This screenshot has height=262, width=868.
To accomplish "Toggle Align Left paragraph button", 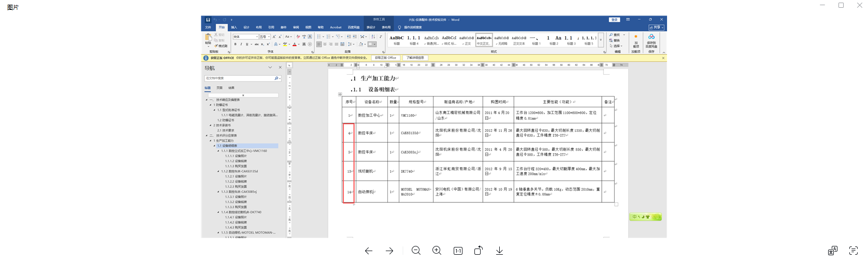I will coord(319,44).
